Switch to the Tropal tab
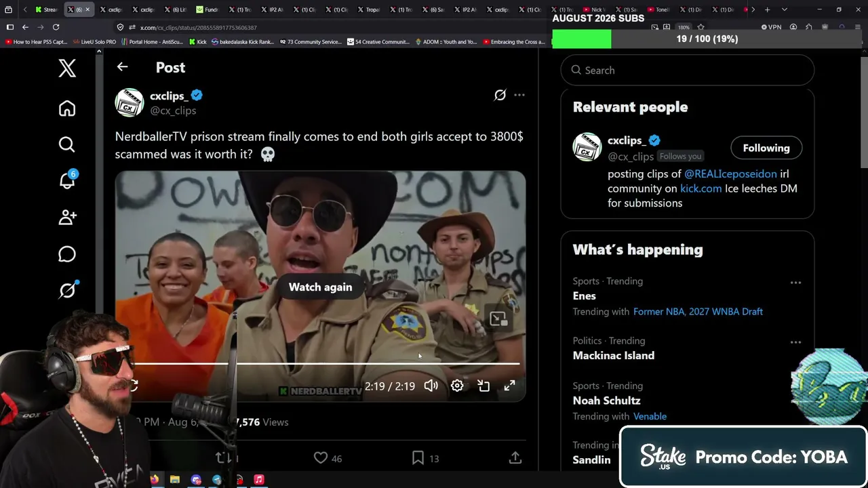Screen dimensions: 868x488 369,9
